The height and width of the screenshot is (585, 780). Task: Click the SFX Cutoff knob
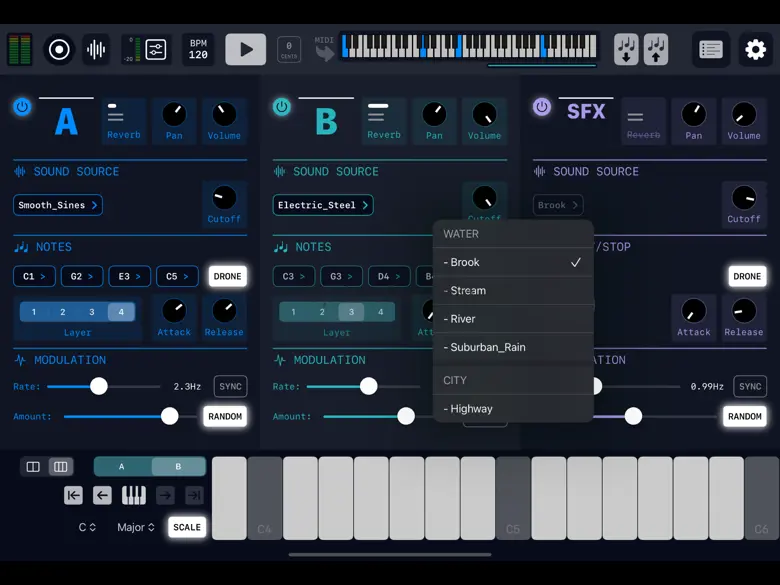[x=744, y=198]
